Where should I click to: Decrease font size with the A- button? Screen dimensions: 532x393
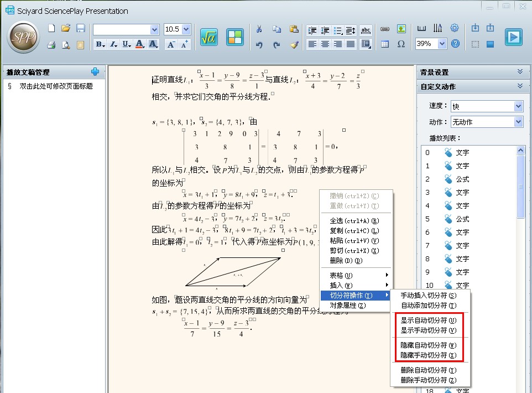(171, 44)
